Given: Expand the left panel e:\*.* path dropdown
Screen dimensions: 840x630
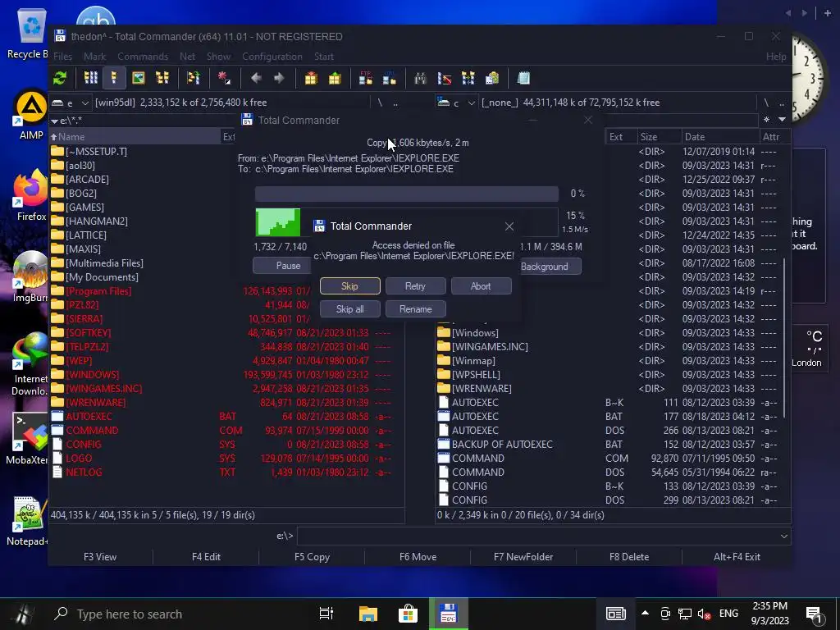Looking at the screenshot, I should click(x=54, y=121).
